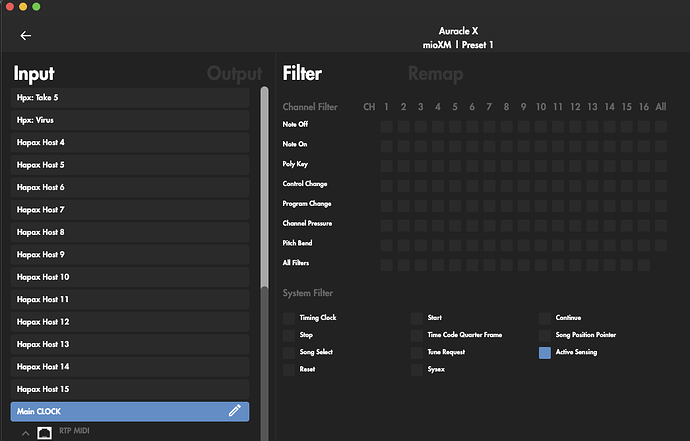Select Hapax Host 4 input

[x=130, y=142]
